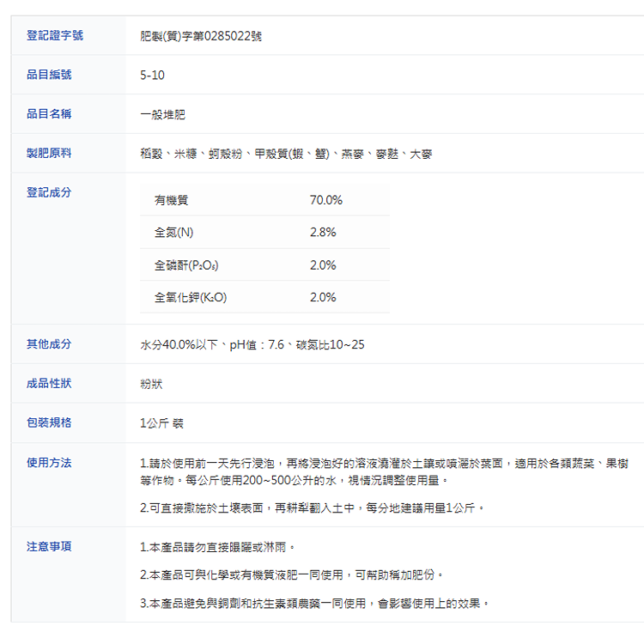Click the 登記成分 label
Viewport: 644px width, 644px height.
(x=49, y=192)
